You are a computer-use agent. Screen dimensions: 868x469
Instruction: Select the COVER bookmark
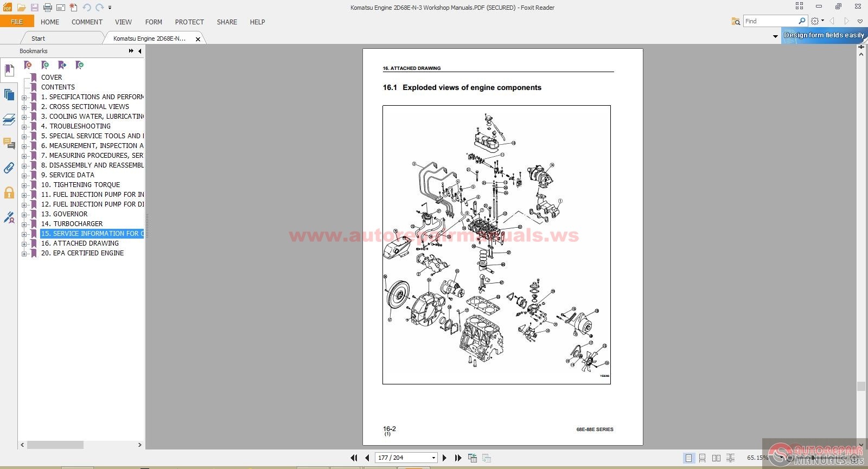tap(52, 78)
